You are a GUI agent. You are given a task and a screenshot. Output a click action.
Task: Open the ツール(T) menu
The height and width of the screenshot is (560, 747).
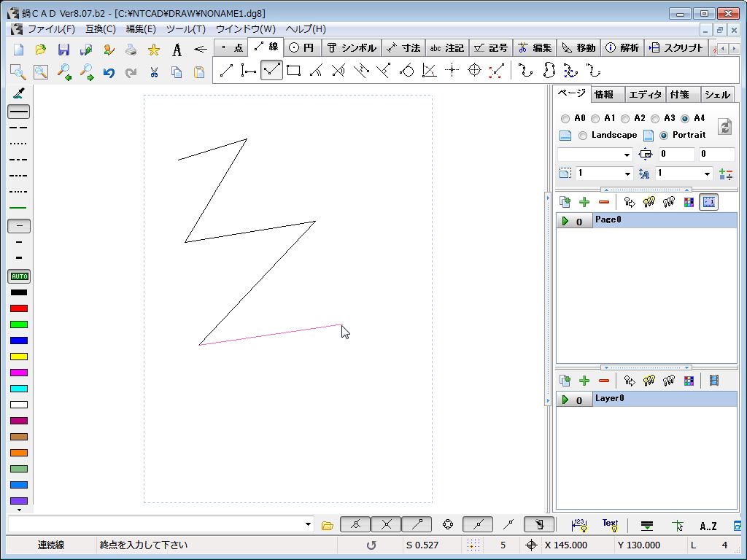(x=186, y=29)
